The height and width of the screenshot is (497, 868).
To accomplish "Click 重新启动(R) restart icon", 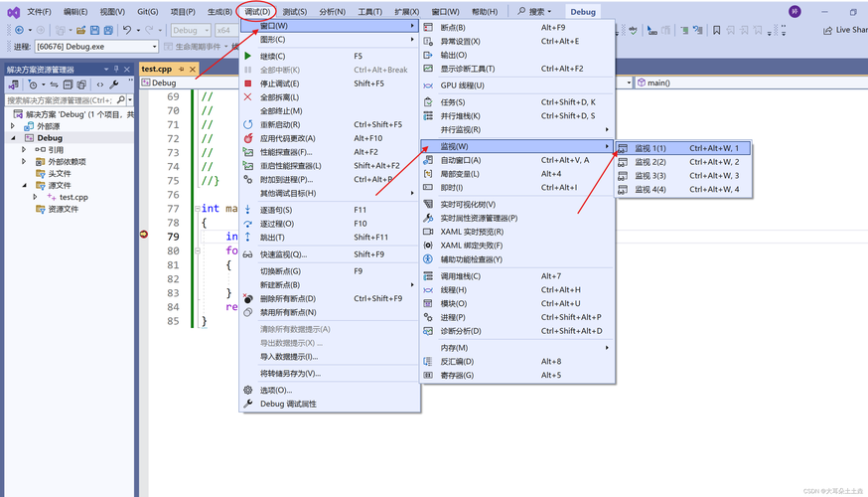I will (248, 124).
